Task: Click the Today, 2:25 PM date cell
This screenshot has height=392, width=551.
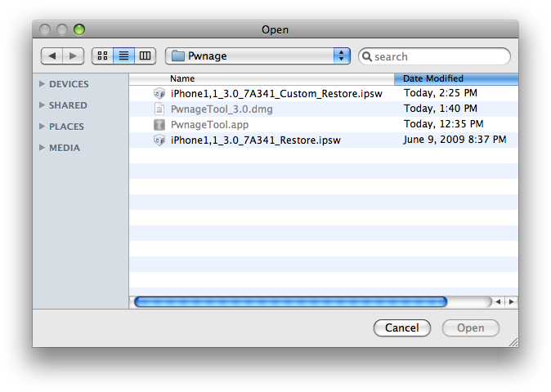Action: 441,93
